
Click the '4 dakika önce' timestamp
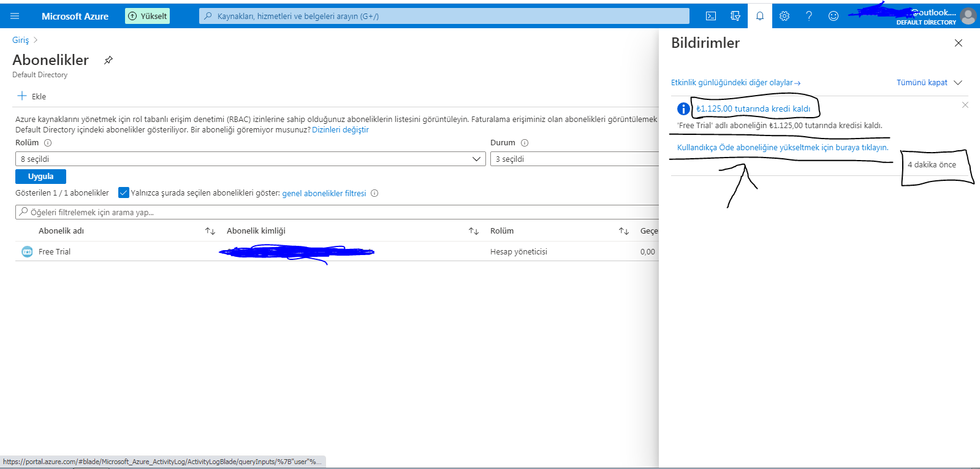(x=932, y=164)
